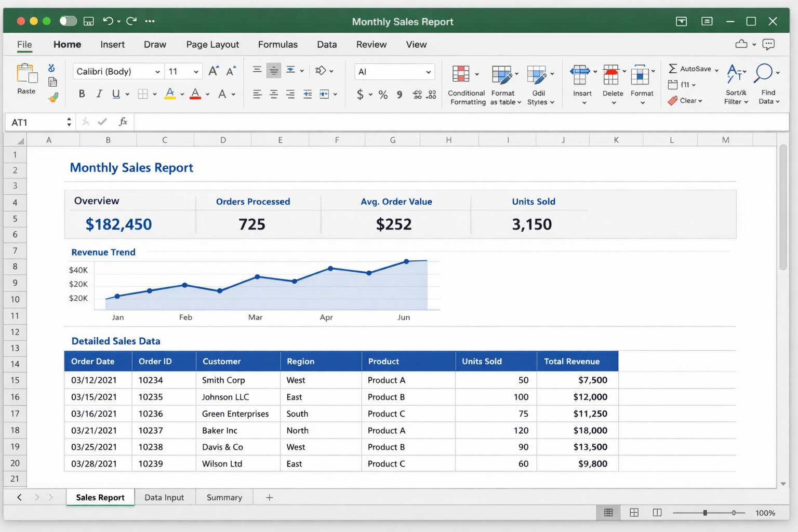The width and height of the screenshot is (798, 532).
Task: Click the Format as Table icon
Action: (x=502, y=74)
